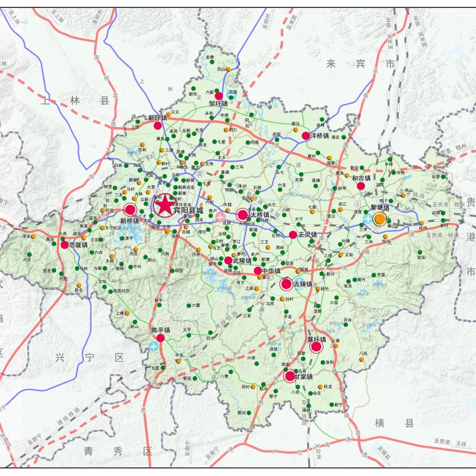Click the green dot for 龙塘 village
Viewport: 476px width, 476px height.
(212, 62)
